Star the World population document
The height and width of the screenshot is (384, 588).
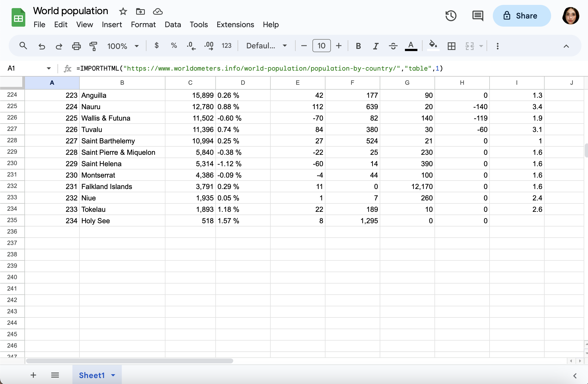(x=123, y=11)
